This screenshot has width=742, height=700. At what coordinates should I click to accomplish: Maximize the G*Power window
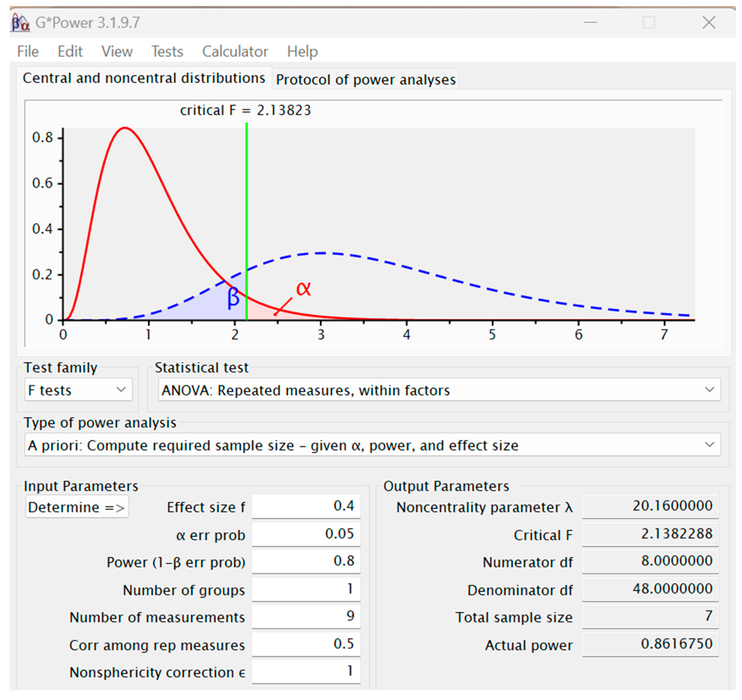(x=649, y=23)
